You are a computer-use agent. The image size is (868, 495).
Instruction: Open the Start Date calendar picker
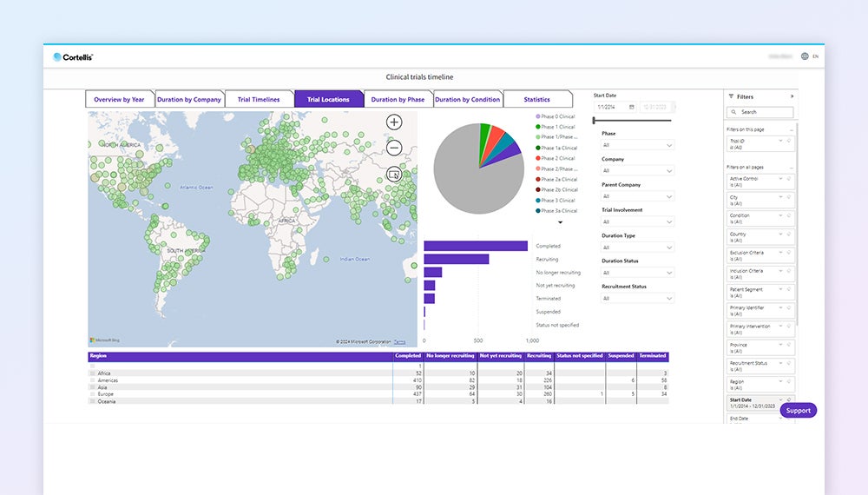(631, 107)
